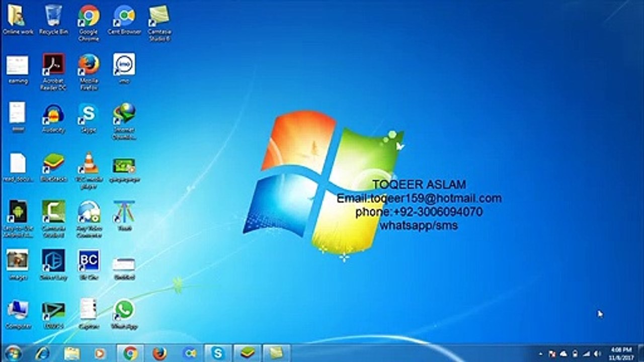Screen dimensions: 644x362
Task: Open the Recycle Bin desktop icon
Action: pos(53,20)
